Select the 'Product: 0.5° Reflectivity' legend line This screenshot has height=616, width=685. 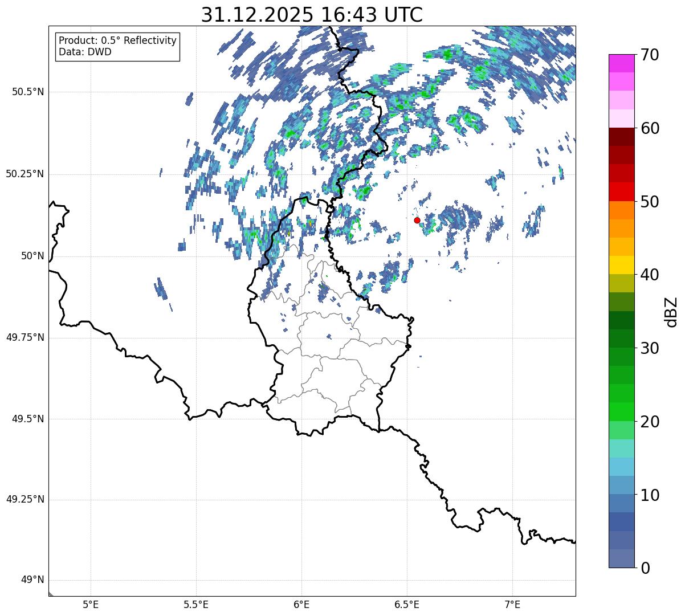pyautogui.click(x=117, y=41)
